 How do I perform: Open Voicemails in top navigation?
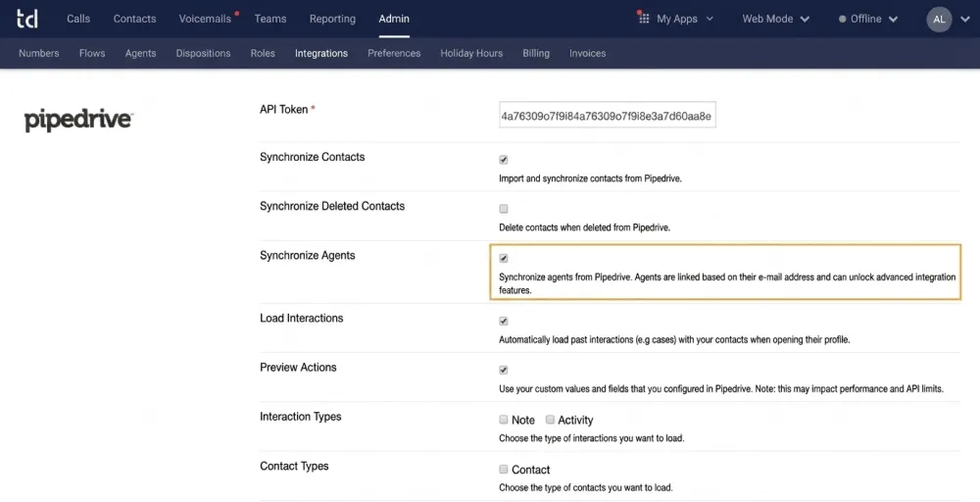pyautogui.click(x=205, y=20)
